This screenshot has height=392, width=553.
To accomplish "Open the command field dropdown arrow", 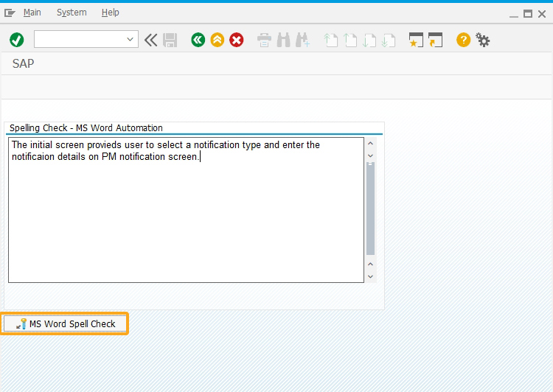I will click(130, 39).
